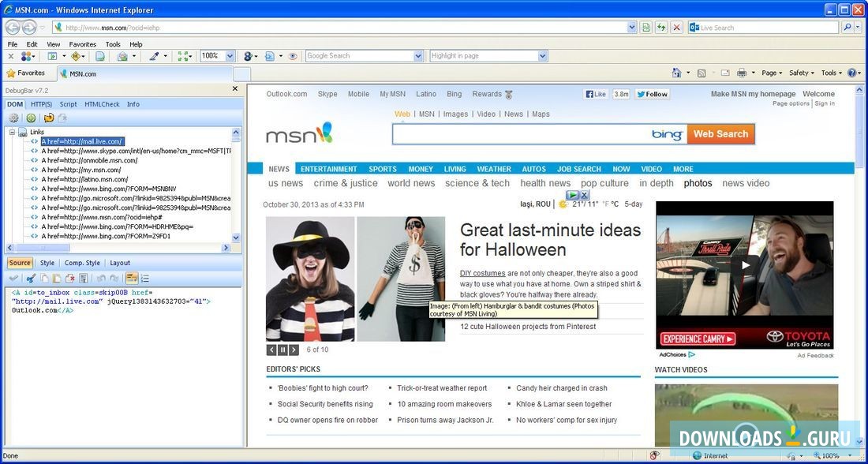The width and height of the screenshot is (868, 464).
Task: Click the color picker eyedropper tool
Action: pyautogui.click(x=155, y=56)
